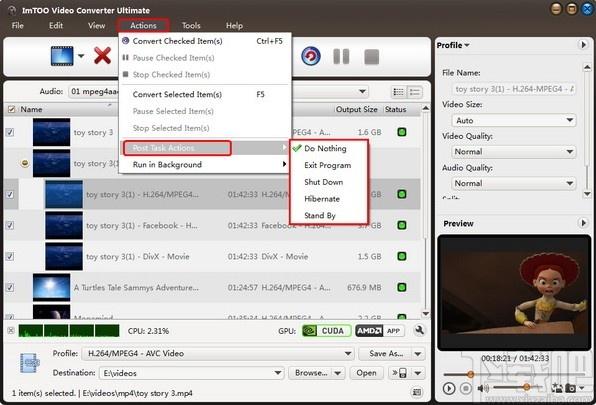This screenshot has height=405, width=596.
Task: Open the Help menu
Action: (x=234, y=25)
